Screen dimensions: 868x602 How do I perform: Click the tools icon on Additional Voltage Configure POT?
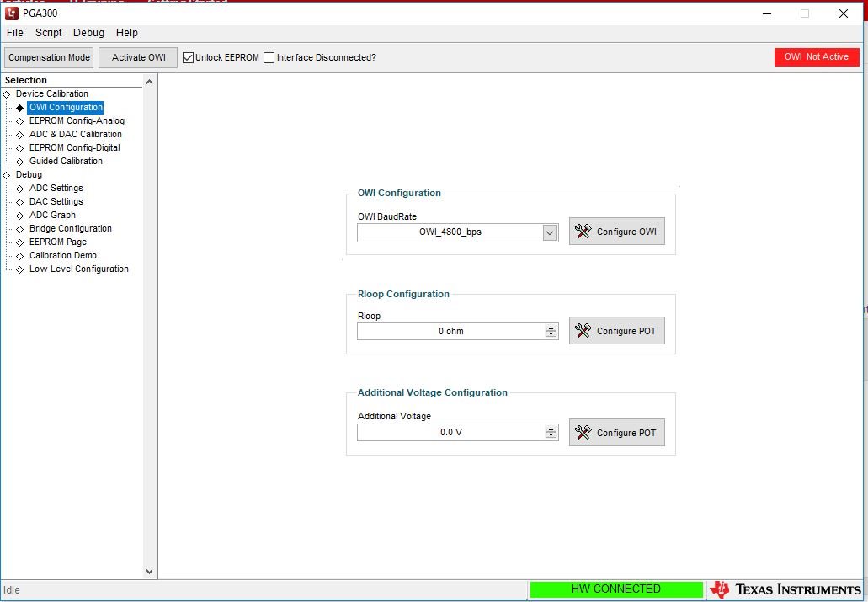pyautogui.click(x=583, y=432)
